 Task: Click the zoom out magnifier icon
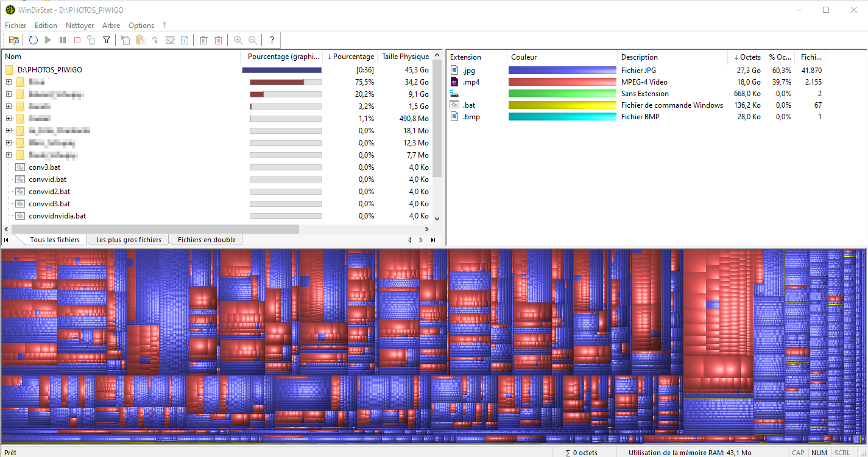pos(252,40)
